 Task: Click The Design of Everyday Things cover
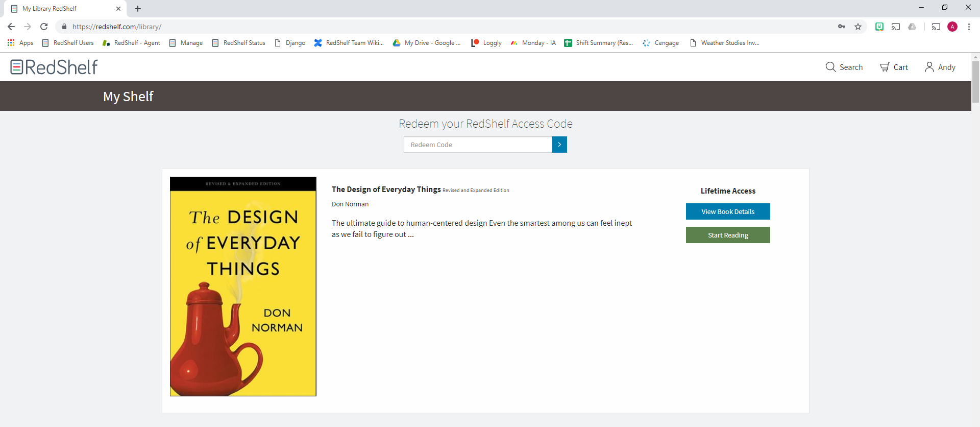click(243, 287)
